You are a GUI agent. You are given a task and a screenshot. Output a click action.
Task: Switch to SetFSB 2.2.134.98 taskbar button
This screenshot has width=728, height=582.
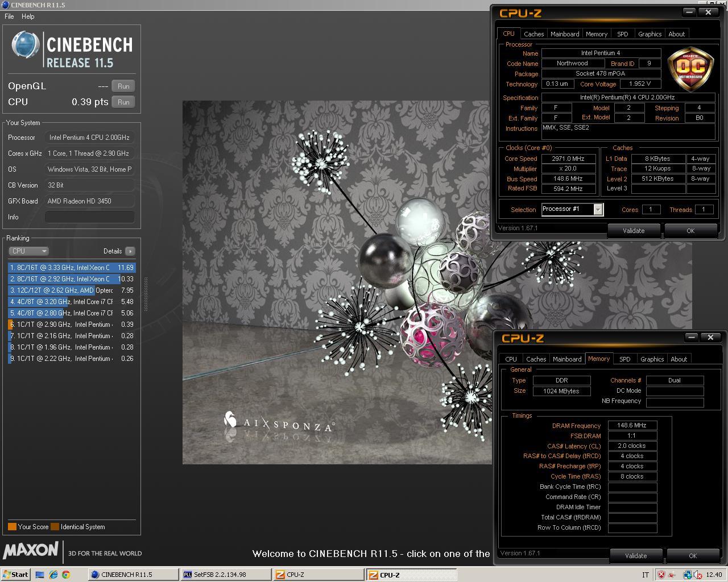click(x=226, y=575)
